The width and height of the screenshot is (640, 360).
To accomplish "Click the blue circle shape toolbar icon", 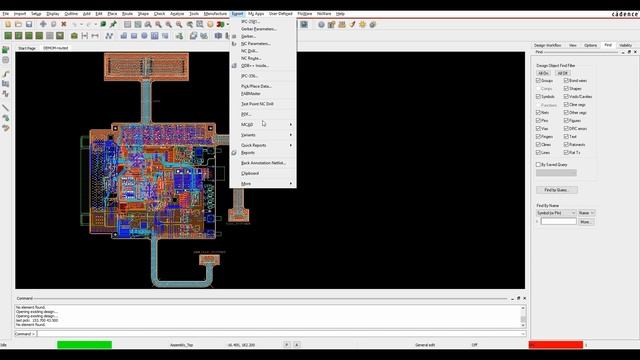I will [144, 36].
